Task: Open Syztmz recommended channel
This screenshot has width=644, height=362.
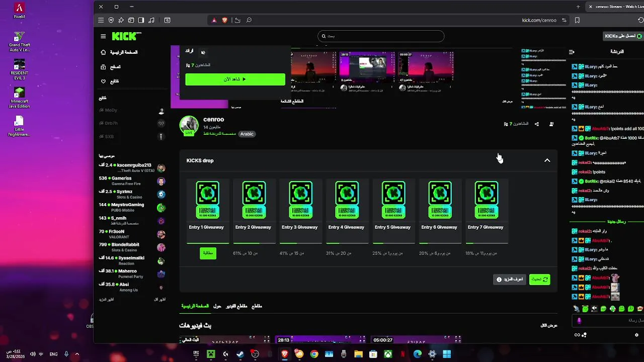Action: point(132,194)
